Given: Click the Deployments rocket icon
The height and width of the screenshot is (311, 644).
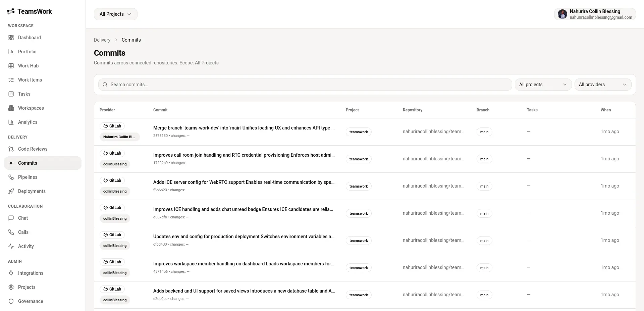Looking at the screenshot, I should point(11,191).
